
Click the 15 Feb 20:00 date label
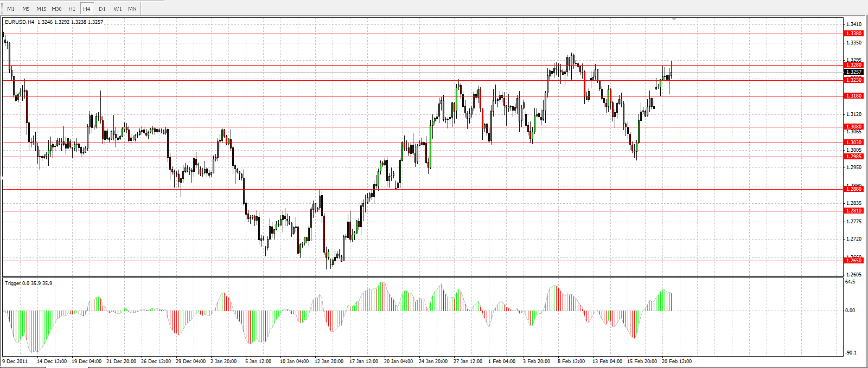642,361
